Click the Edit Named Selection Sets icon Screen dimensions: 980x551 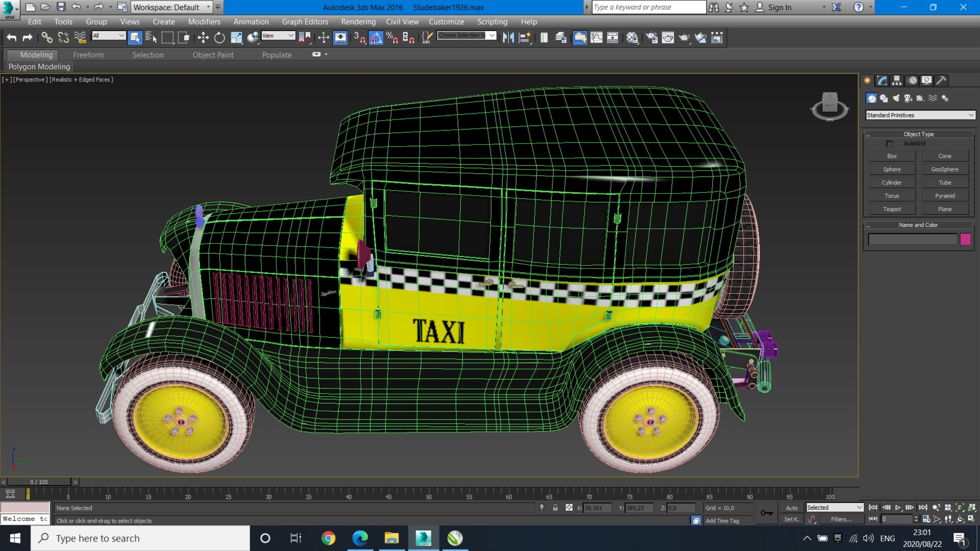coord(427,37)
